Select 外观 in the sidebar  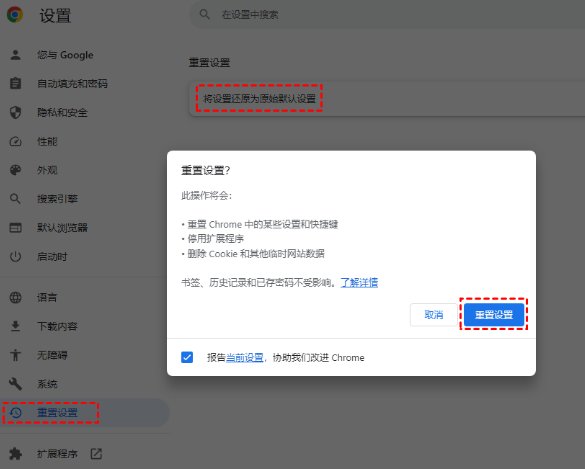[47, 170]
